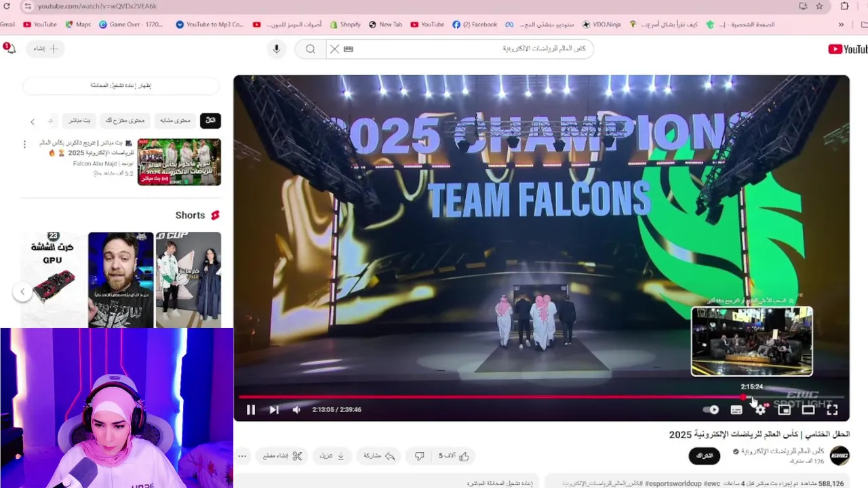Open options menu for Falcon Abu Najd video
The height and width of the screenshot is (488, 868).
[x=24, y=144]
